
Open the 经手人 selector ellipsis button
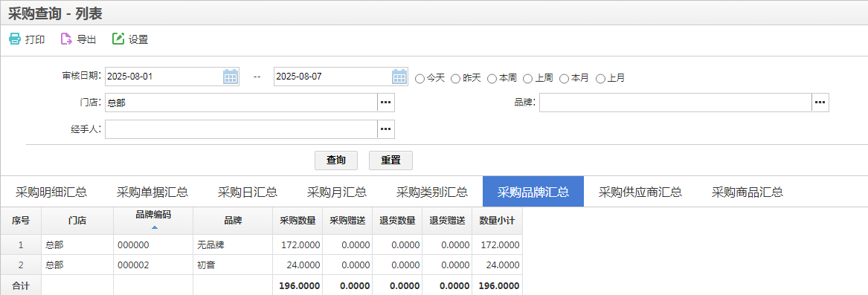pyautogui.click(x=386, y=129)
